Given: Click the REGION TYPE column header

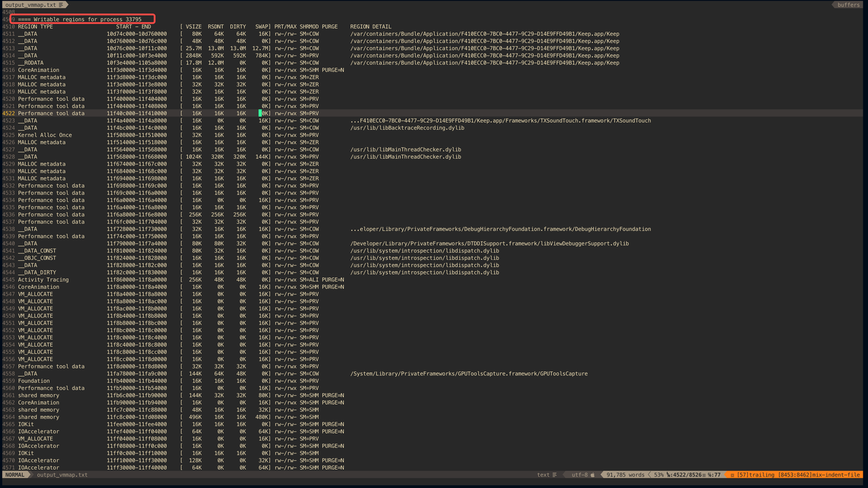Looking at the screenshot, I should (35, 26).
